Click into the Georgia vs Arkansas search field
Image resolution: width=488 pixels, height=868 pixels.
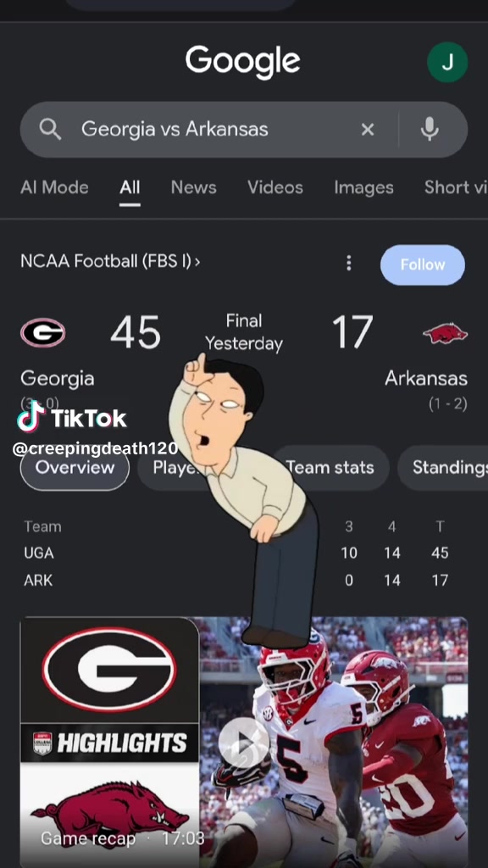pos(209,130)
